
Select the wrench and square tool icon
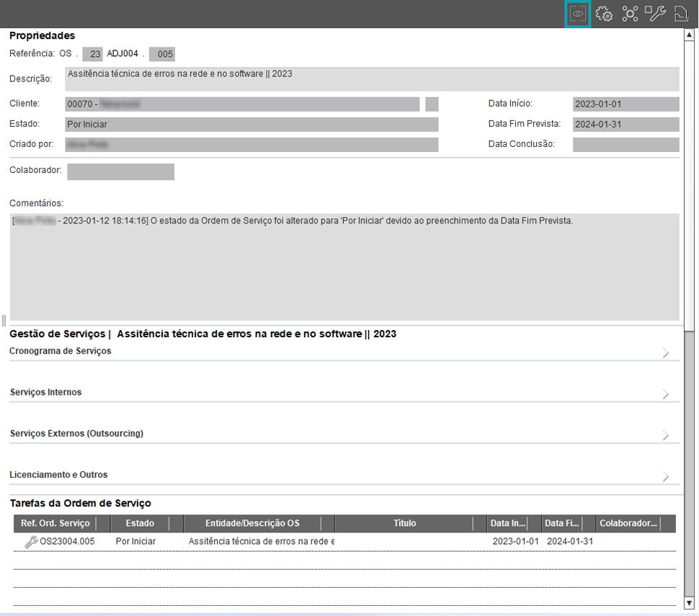(655, 14)
